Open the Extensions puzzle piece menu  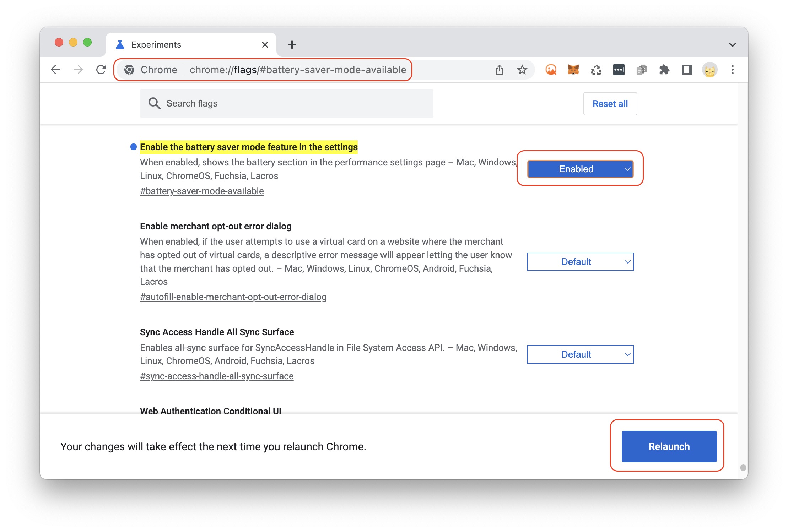[x=664, y=70]
